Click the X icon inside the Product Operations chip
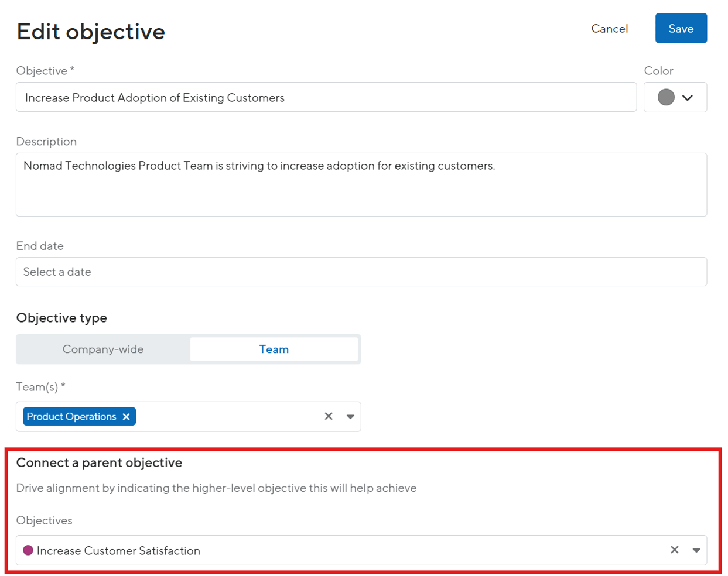Viewport: 728px width, 576px height. 127,416
